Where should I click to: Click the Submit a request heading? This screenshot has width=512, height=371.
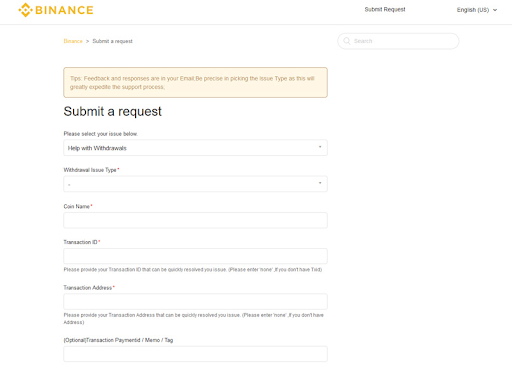(112, 111)
